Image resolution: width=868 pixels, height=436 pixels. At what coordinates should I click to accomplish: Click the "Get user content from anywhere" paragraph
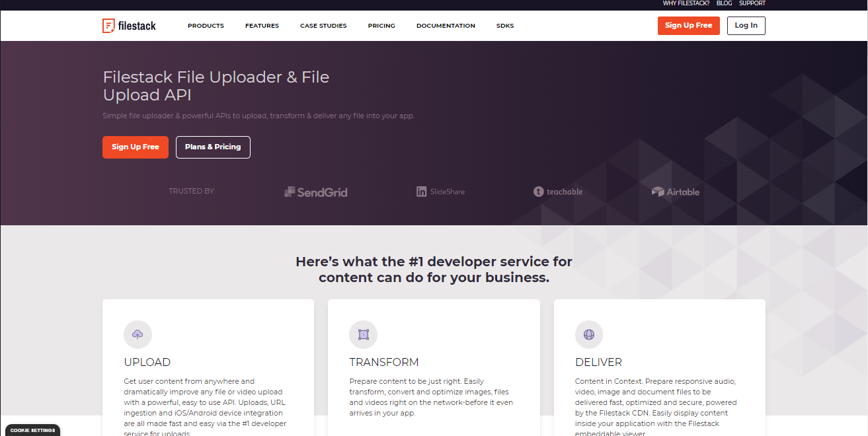click(x=206, y=408)
